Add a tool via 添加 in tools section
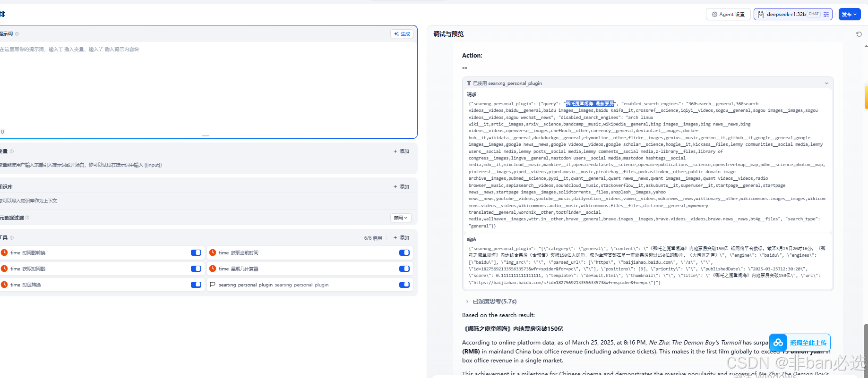 [x=401, y=238]
